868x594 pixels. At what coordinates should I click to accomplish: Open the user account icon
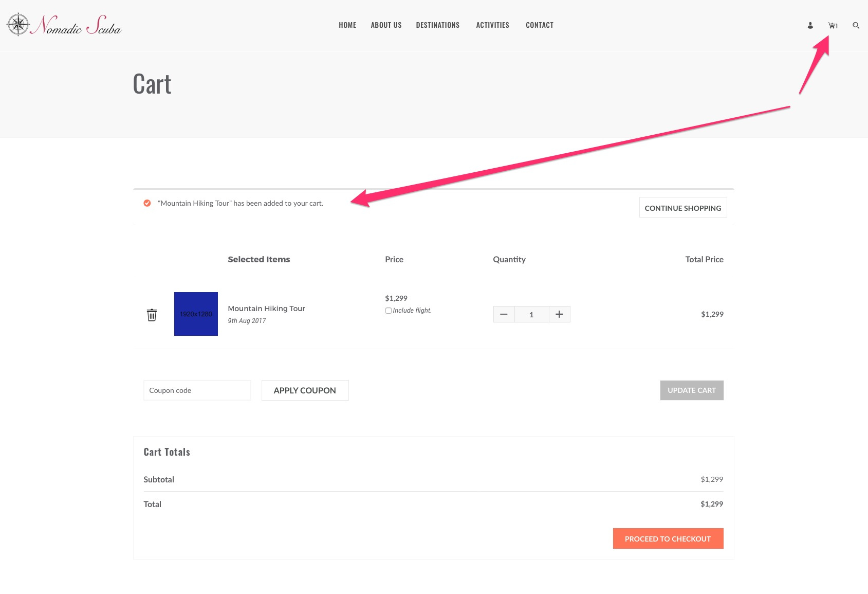[810, 25]
